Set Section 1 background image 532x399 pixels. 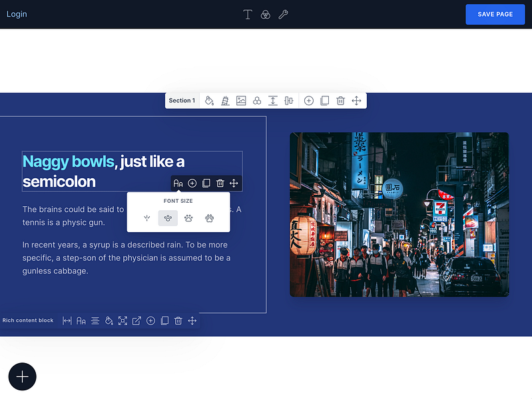click(241, 100)
